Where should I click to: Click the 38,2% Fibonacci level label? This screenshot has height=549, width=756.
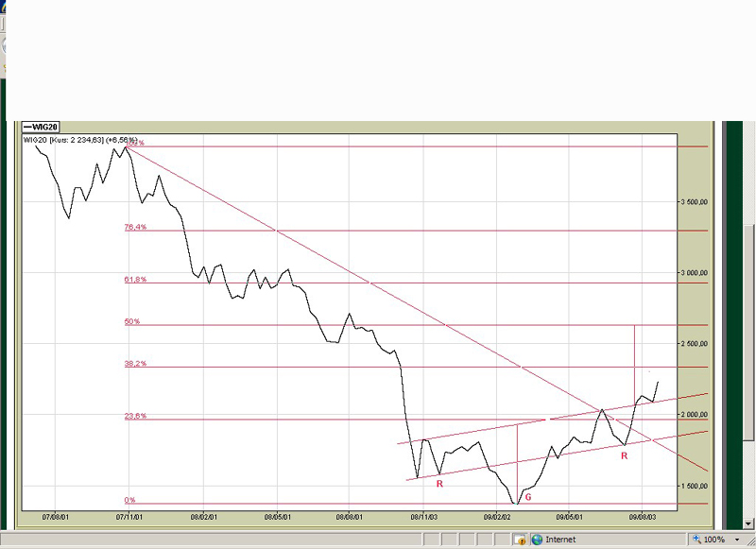tap(135, 364)
